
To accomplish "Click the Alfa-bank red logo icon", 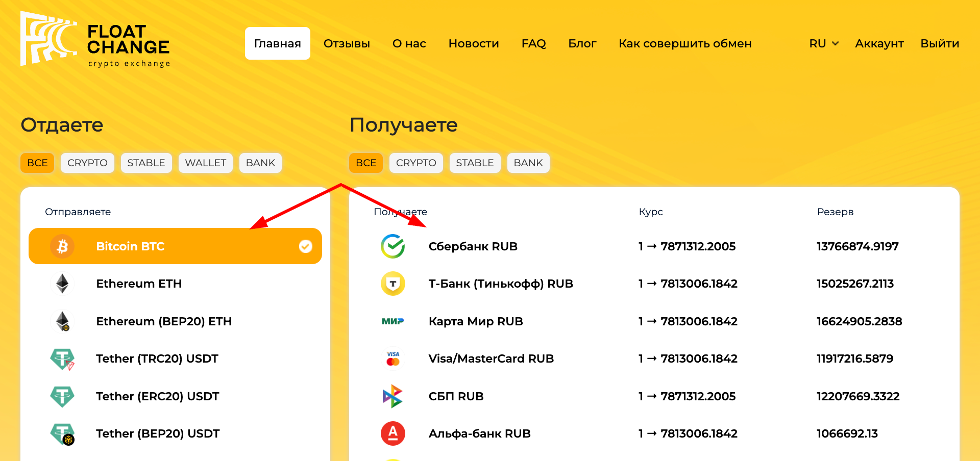I will tap(393, 433).
